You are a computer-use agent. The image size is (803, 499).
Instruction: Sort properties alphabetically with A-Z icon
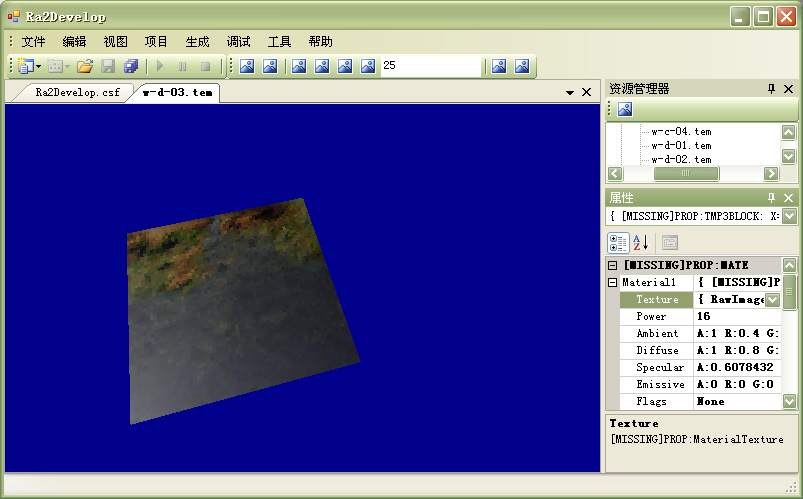[x=641, y=242]
